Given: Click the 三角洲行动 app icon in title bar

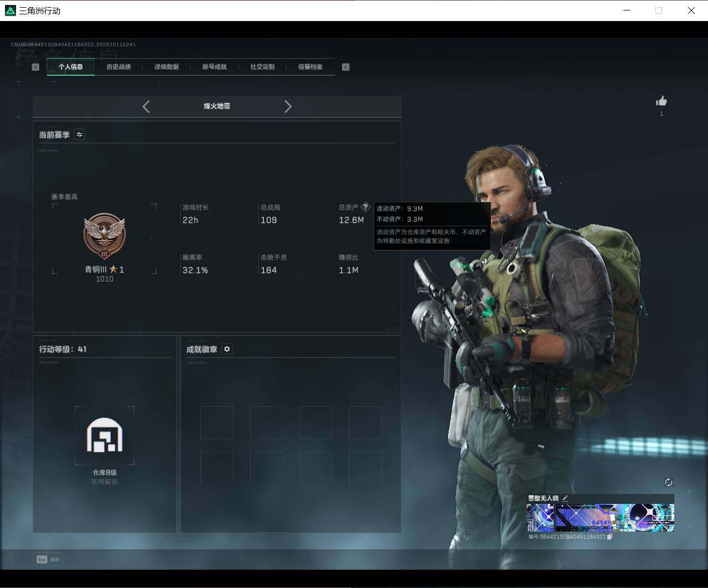Looking at the screenshot, I should point(10,11).
